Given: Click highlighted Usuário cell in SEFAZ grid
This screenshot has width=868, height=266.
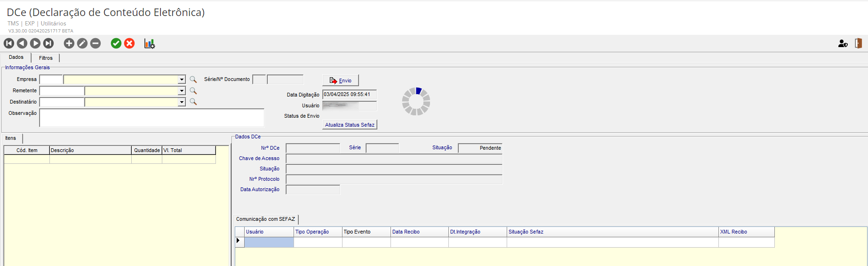Looking at the screenshot, I should click(269, 242).
